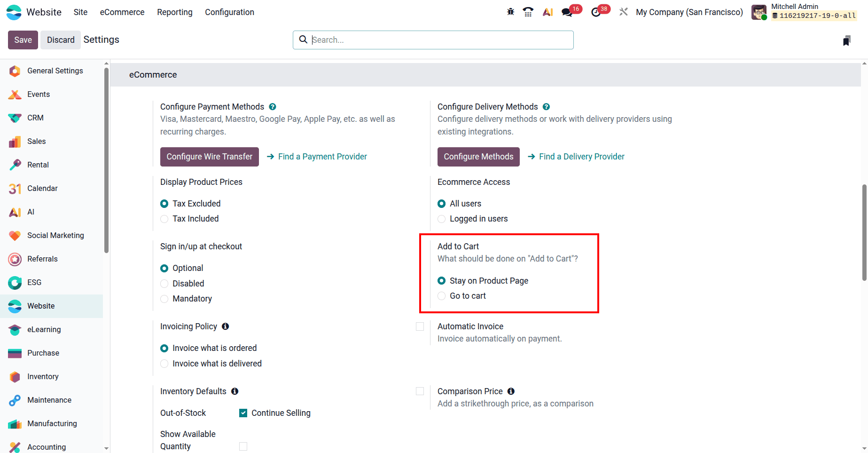Open My Company (San Francisco) switcher
Viewport: 868px width, 453px height.
tap(689, 12)
